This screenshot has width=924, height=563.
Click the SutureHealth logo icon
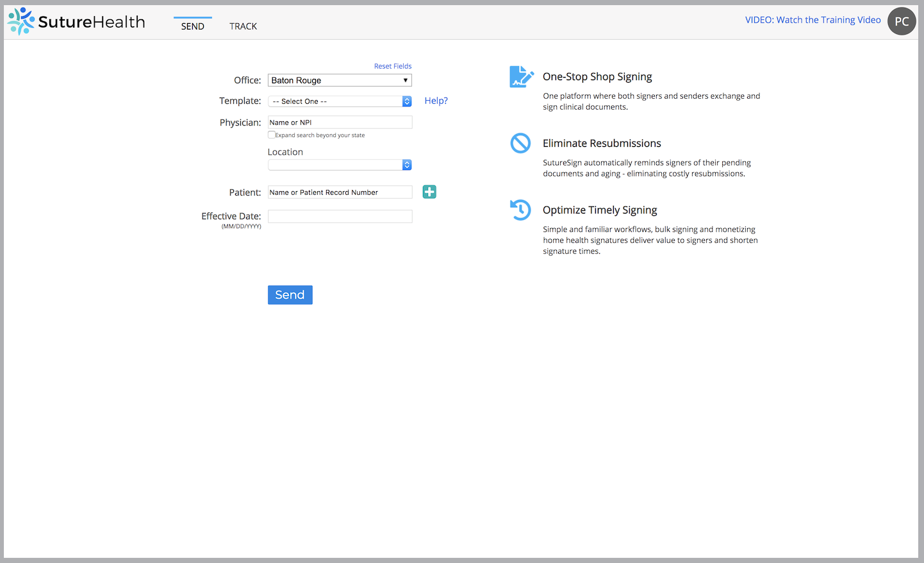point(21,21)
